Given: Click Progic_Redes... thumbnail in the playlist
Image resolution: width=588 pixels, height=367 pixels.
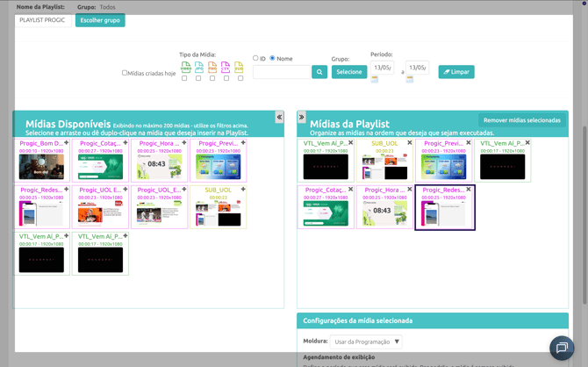Looking at the screenshot, I should [443, 213].
